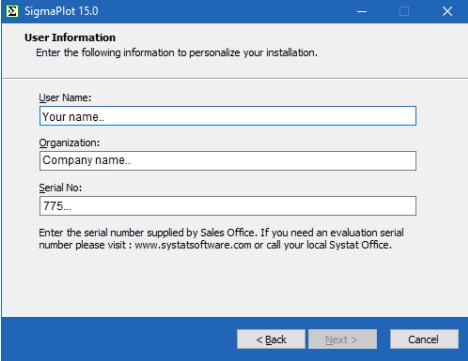Click the "User Name:" label
The height and width of the screenshot is (361, 468).
(65, 98)
